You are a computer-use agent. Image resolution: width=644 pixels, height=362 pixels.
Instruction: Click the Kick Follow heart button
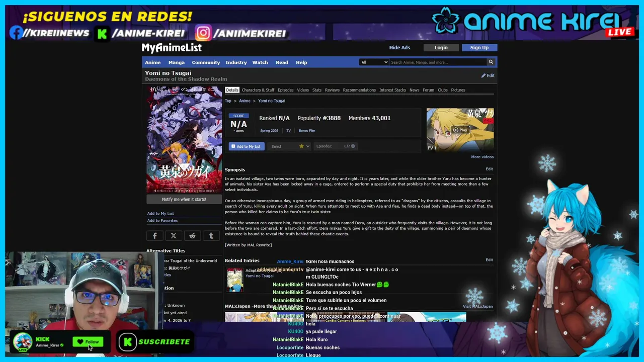88,342
